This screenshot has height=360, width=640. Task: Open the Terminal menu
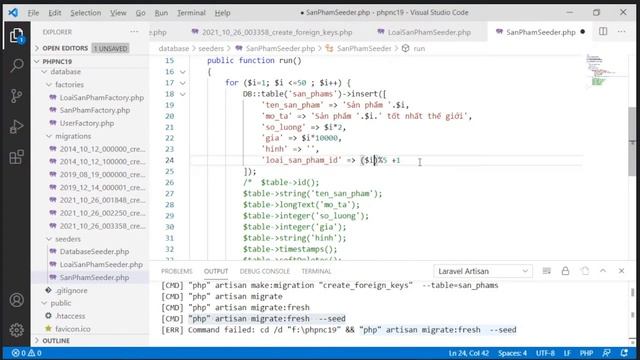(191, 13)
